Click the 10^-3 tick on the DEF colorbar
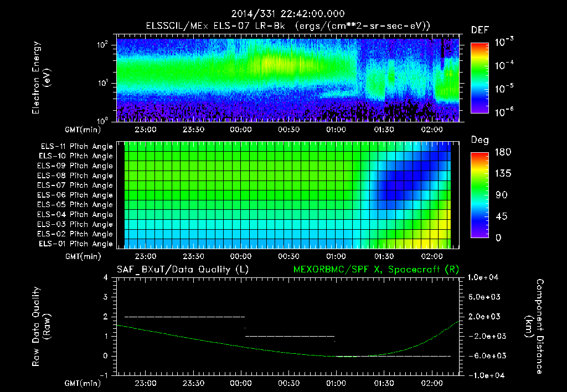The width and height of the screenshot is (567, 392). [504, 42]
